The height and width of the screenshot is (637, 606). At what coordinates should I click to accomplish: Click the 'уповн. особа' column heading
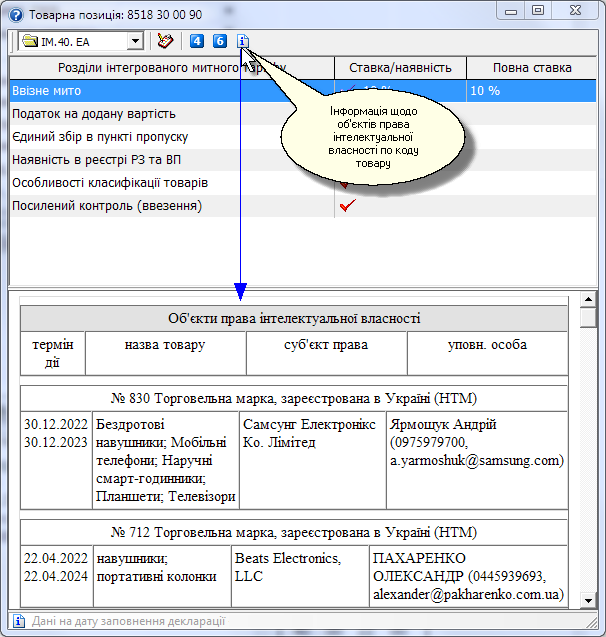tap(487, 353)
